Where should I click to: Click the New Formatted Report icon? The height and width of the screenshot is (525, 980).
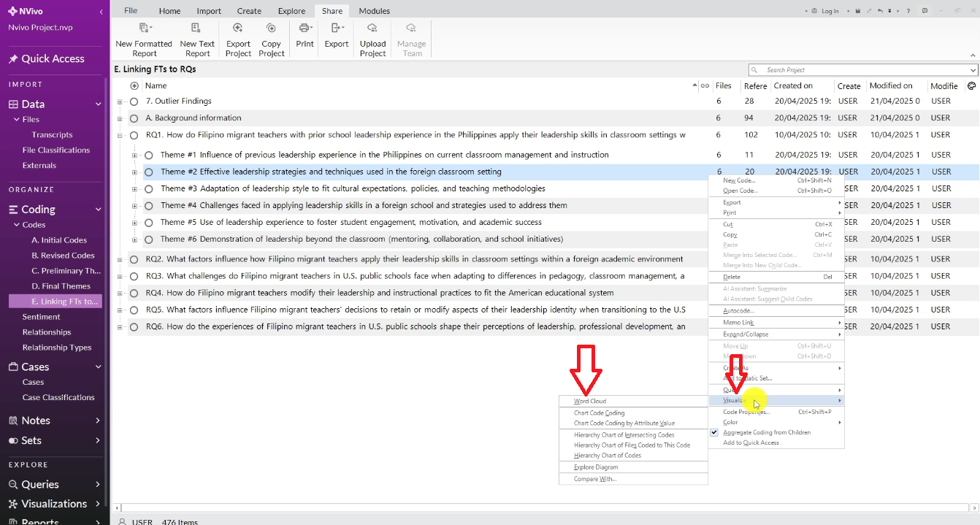(x=144, y=28)
